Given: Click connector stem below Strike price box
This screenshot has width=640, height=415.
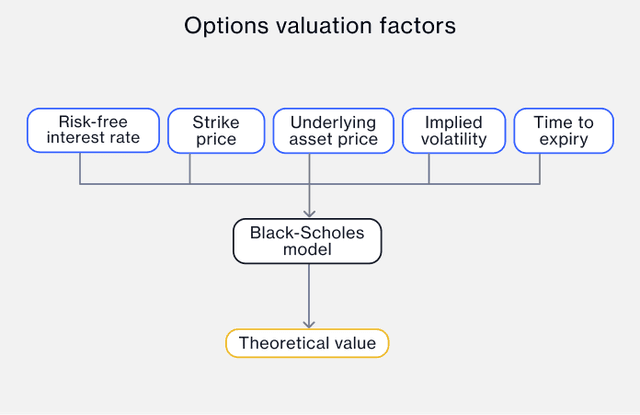Looking at the screenshot, I should pos(190,168).
